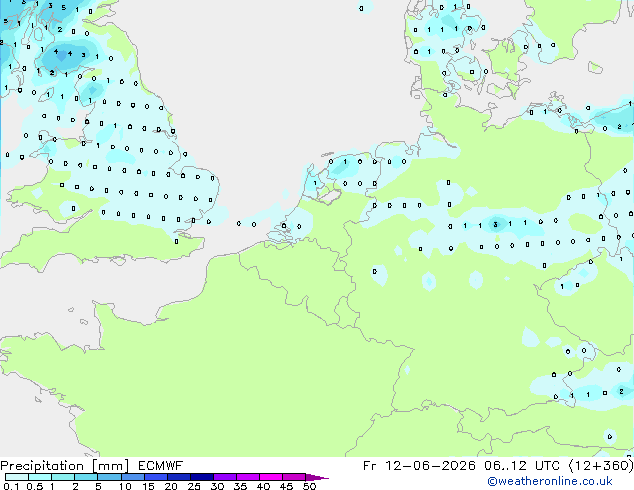Image resolution: width=634 pixels, height=490 pixels.
Task: Click the 45–50 mm legend swatch
Action: [x=294, y=477]
